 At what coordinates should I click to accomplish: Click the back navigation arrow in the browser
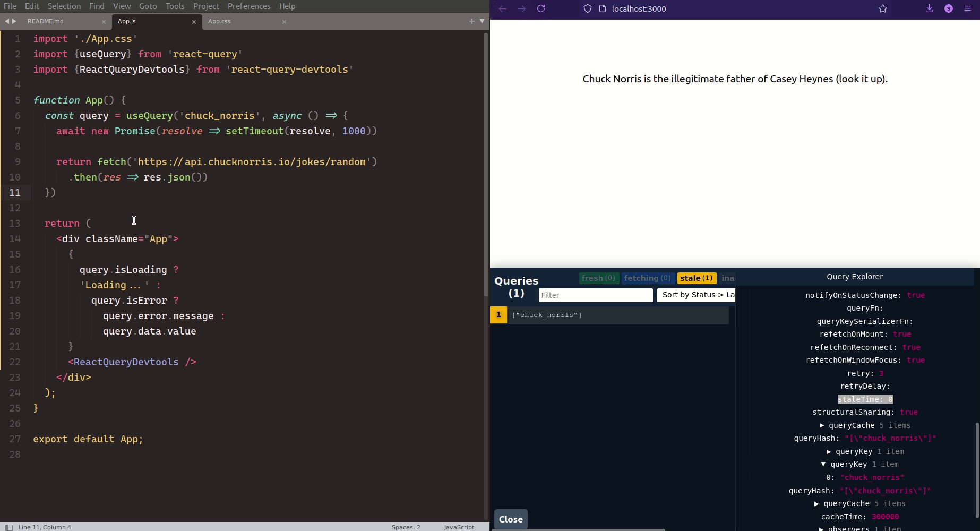pyautogui.click(x=501, y=8)
